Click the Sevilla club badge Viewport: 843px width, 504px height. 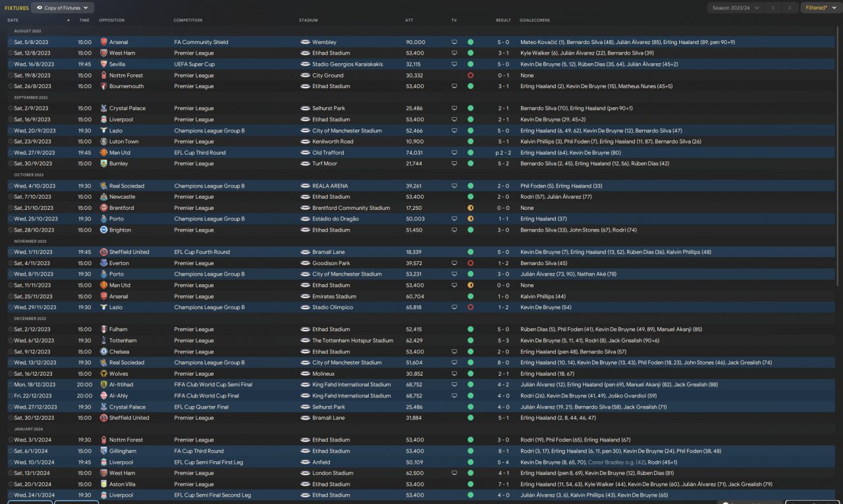[103, 64]
